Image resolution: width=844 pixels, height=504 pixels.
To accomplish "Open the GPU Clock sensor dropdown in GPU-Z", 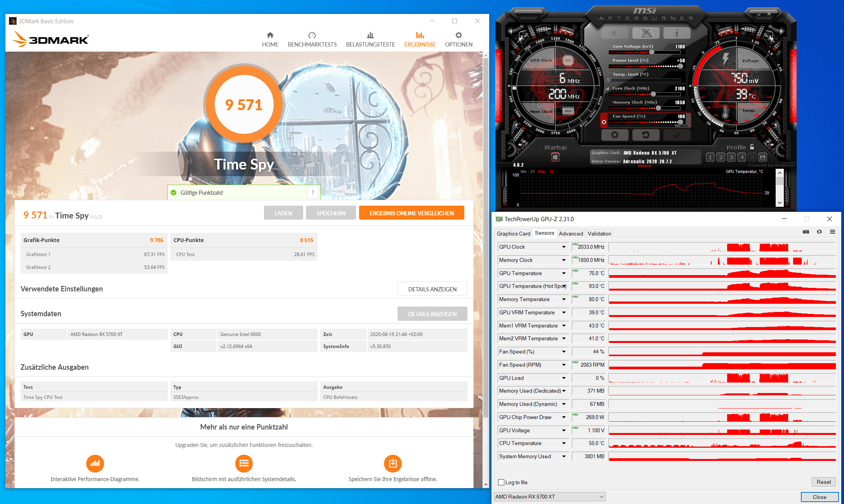I will pos(564,247).
